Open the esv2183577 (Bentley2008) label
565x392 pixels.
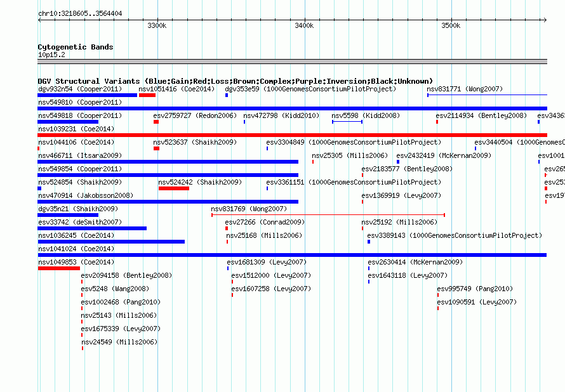[x=407, y=169]
